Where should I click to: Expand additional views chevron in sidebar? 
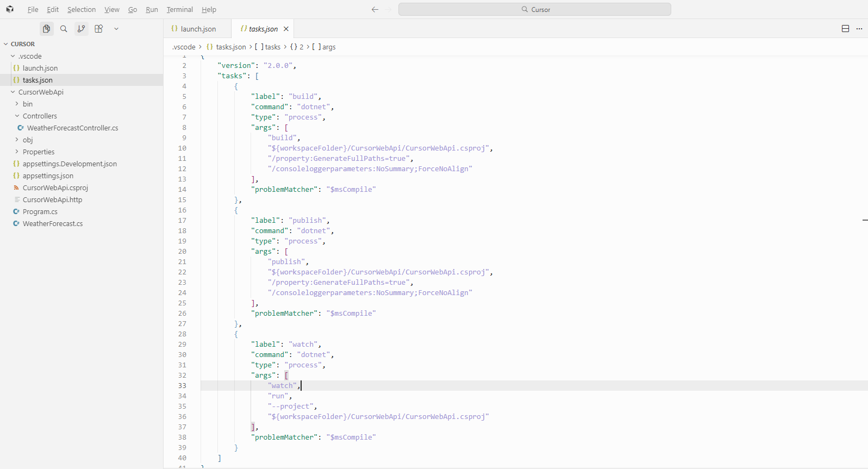click(116, 29)
